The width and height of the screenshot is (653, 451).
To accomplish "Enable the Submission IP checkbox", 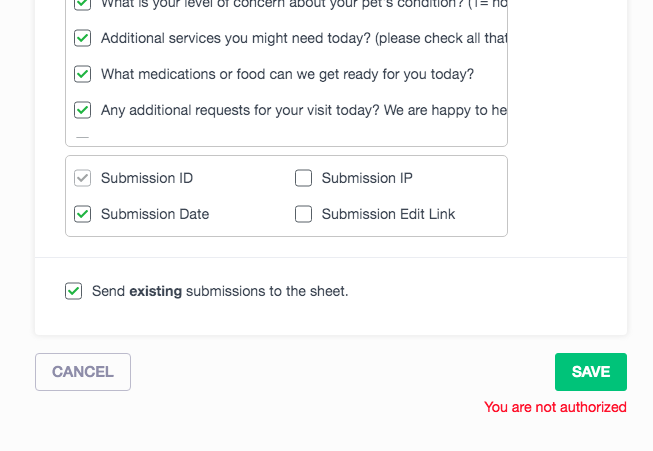I will tap(304, 178).
